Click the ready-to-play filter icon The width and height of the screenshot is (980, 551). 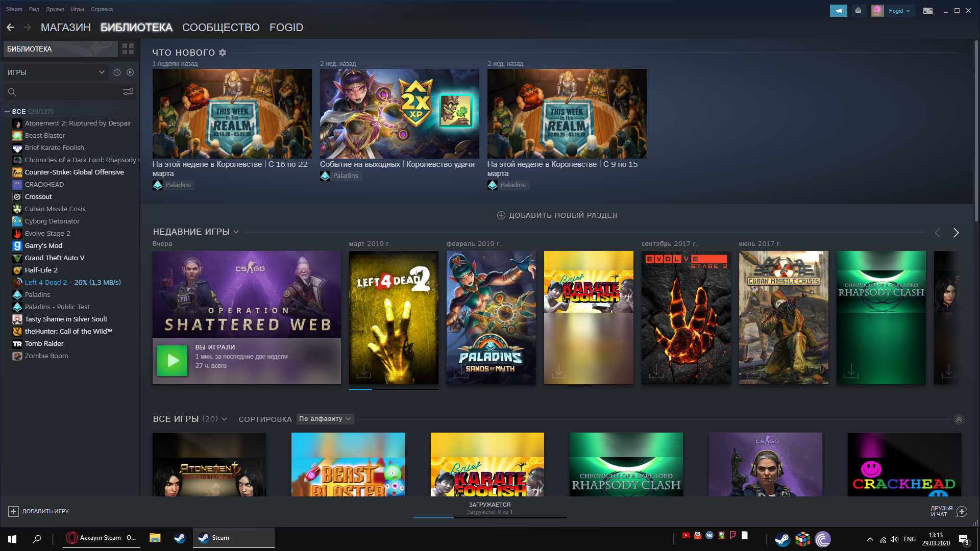click(x=130, y=72)
